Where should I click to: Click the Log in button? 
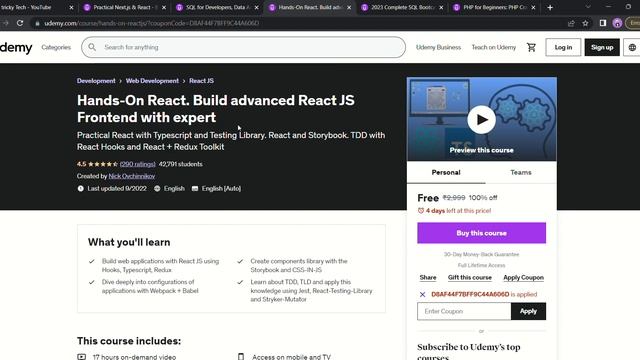[x=563, y=47]
